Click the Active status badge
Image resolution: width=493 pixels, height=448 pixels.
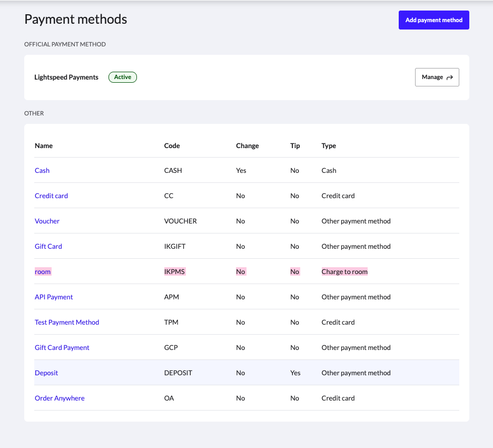click(x=122, y=77)
